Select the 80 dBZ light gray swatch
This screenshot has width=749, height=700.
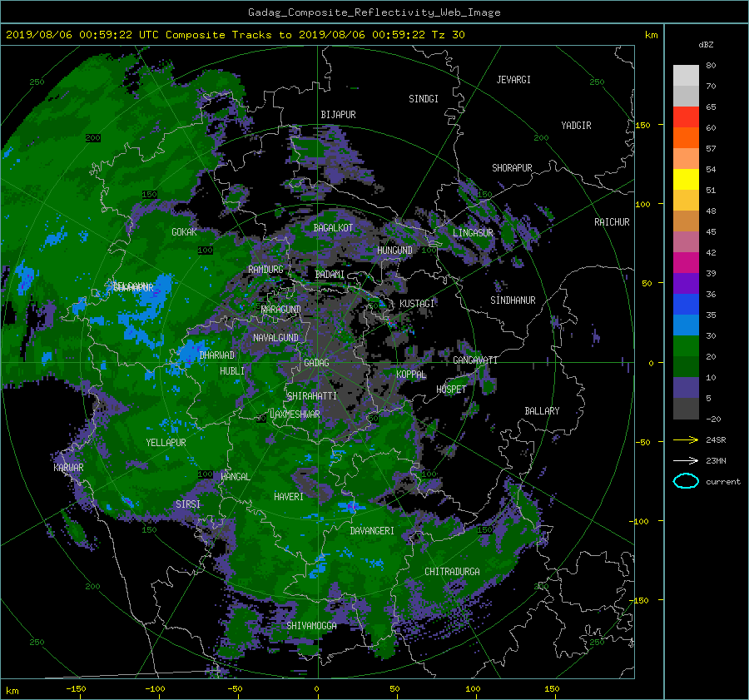(x=686, y=75)
